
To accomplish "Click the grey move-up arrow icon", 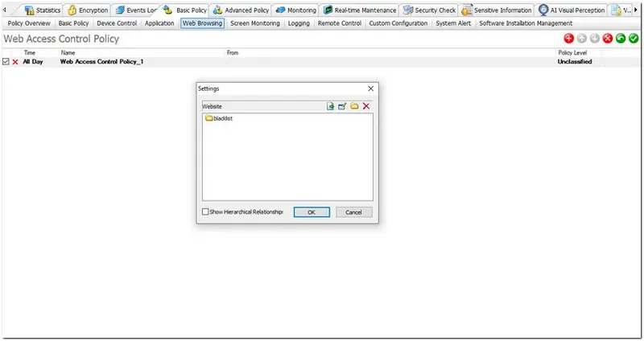I will pyautogui.click(x=581, y=39).
